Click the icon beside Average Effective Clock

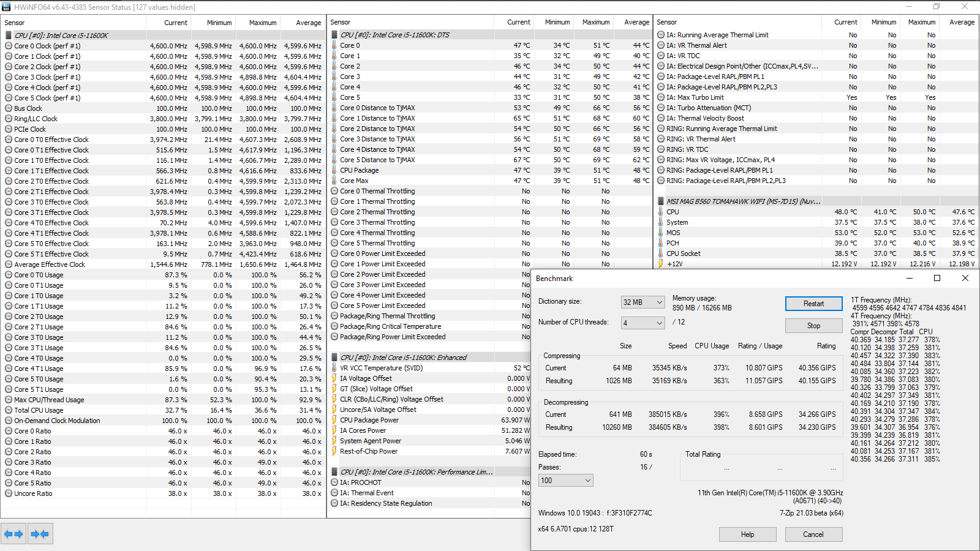click(x=9, y=264)
